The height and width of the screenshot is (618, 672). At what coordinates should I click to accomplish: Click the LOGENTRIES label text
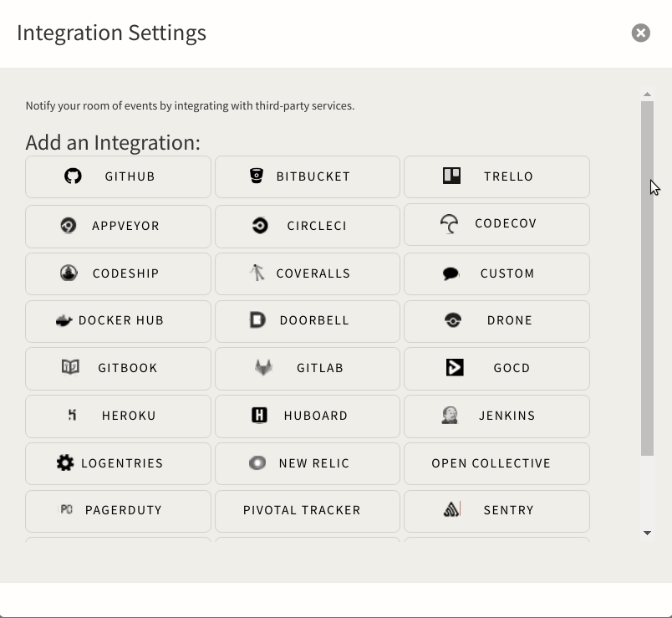coord(122,463)
